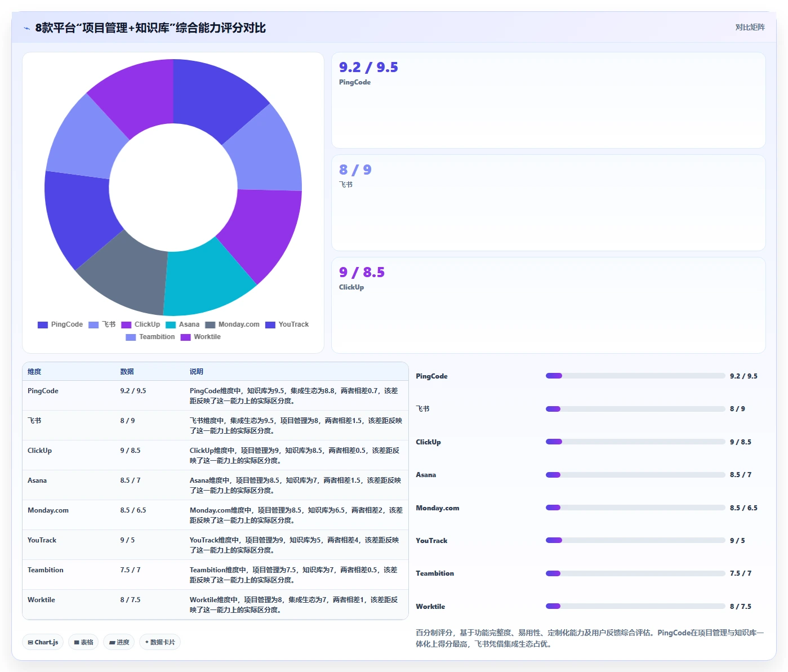Click the 8.5 / 7 table cell

[130, 480]
